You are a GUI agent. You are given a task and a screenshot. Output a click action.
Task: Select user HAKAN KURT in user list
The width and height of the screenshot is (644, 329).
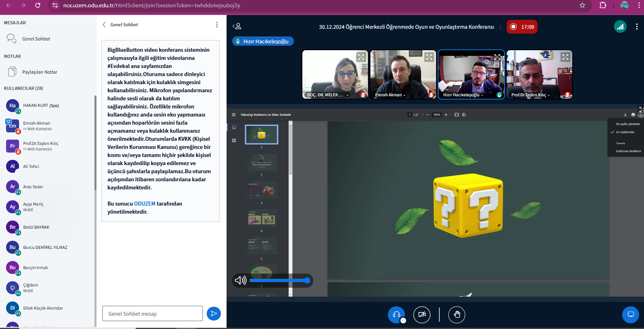48,106
